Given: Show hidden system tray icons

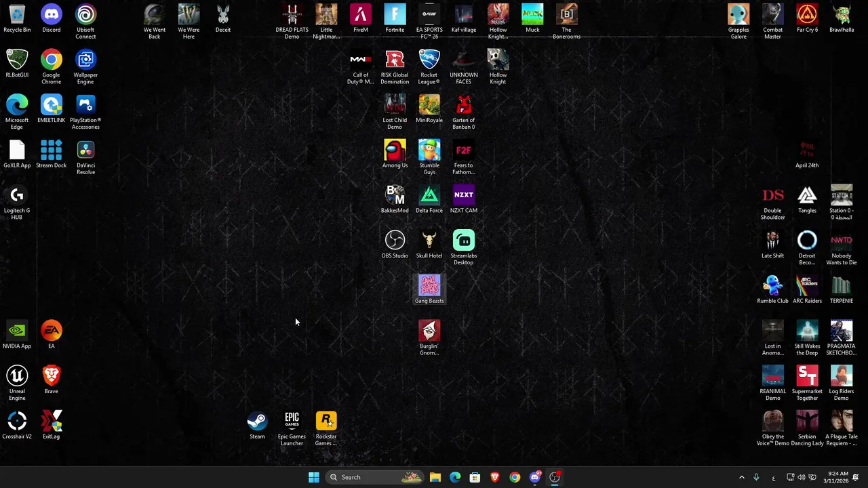Looking at the screenshot, I should tap(741, 477).
